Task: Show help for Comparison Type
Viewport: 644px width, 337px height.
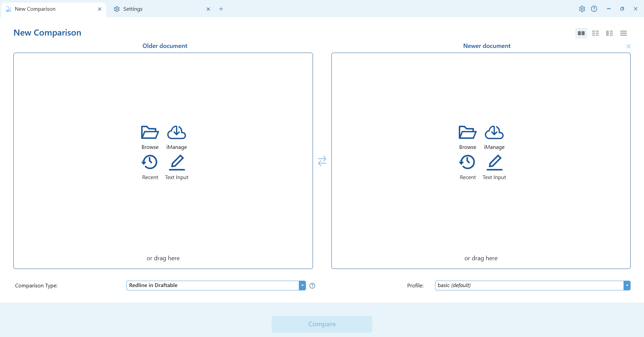Action: coord(312,286)
